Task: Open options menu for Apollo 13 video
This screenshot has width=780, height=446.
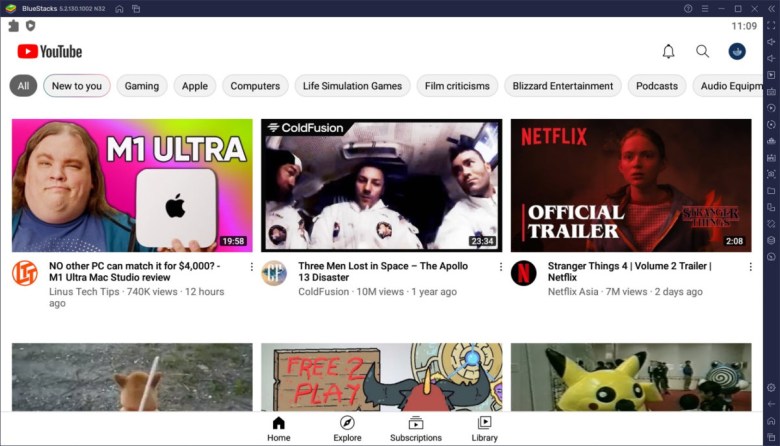Action: click(501, 267)
